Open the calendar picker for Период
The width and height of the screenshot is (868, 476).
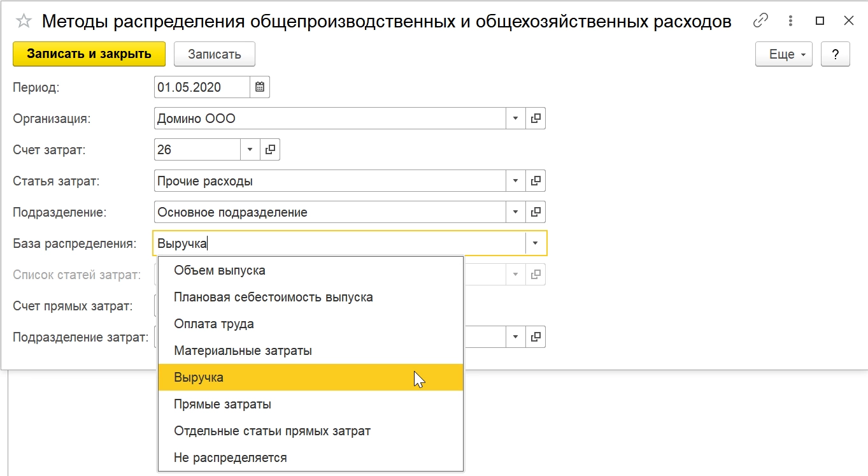260,87
